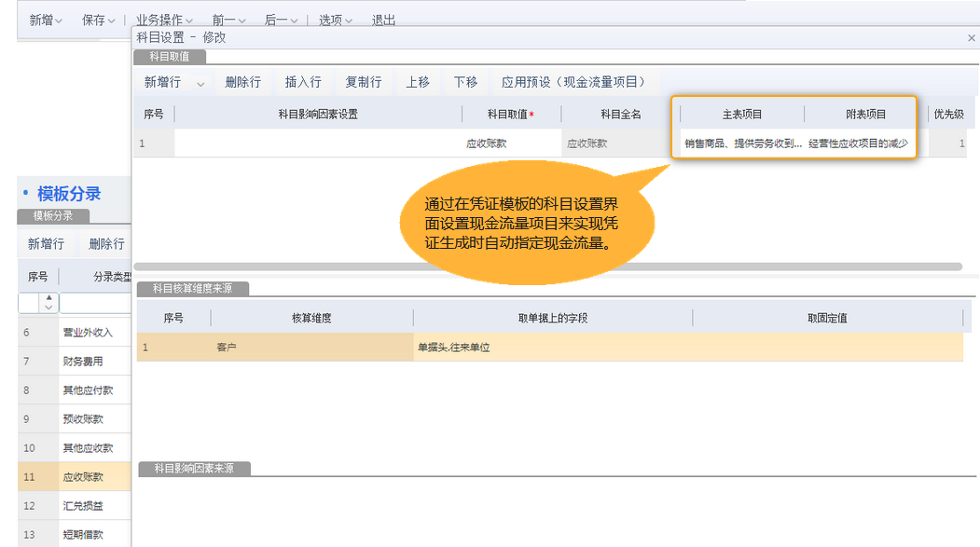Click the 取单据上的字段 column header
The image size is (980, 547).
(553, 319)
